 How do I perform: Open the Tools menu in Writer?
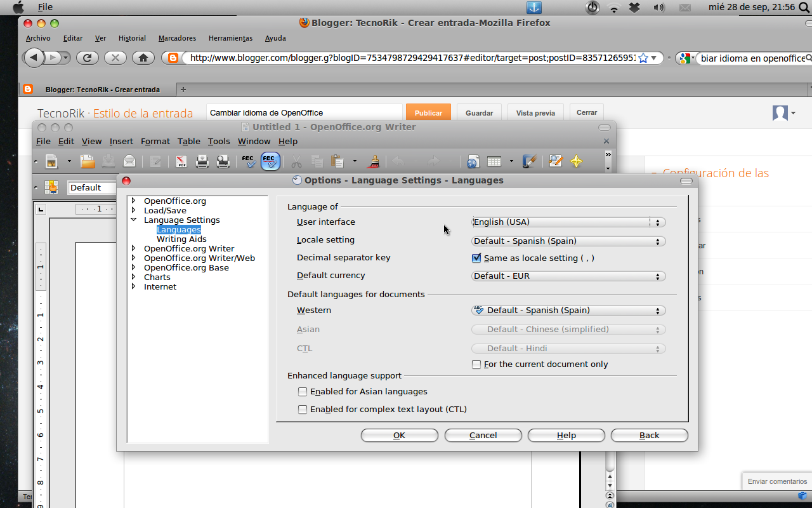[218, 141]
